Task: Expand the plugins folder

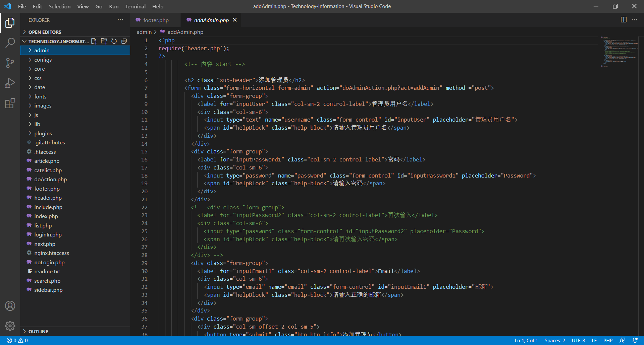Action: (75, 133)
